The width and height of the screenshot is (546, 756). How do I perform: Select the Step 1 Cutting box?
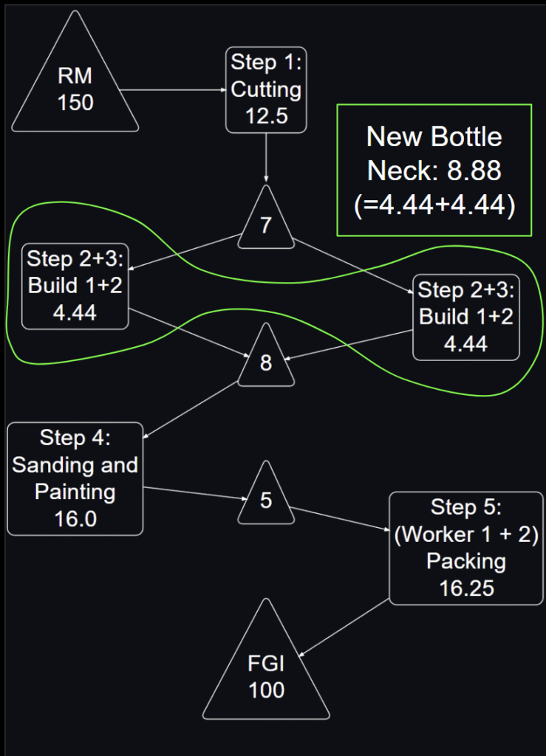coord(266,89)
